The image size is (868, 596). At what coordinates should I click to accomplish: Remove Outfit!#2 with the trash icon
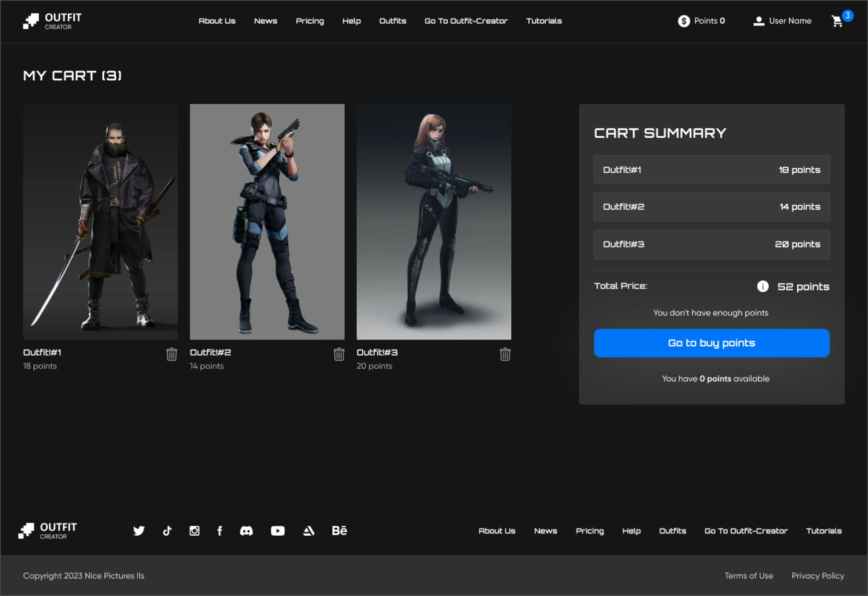click(x=339, y=354)
